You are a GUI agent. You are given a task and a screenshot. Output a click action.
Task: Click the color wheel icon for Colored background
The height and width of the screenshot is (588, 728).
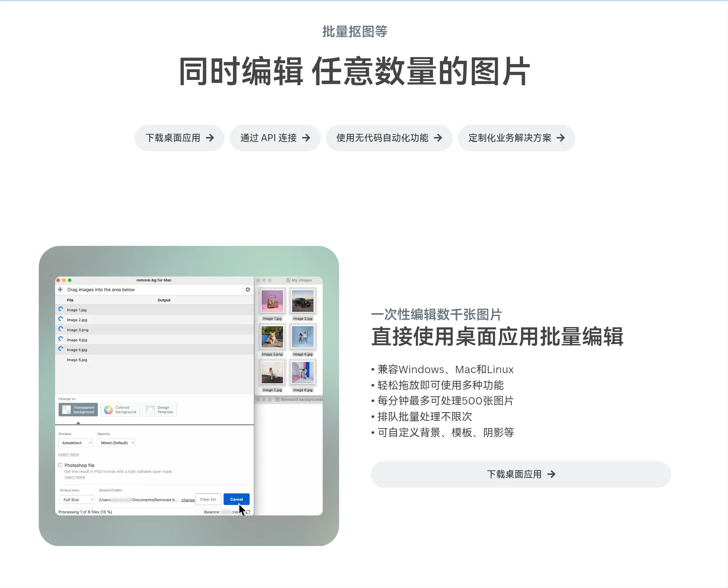[108, 410]
